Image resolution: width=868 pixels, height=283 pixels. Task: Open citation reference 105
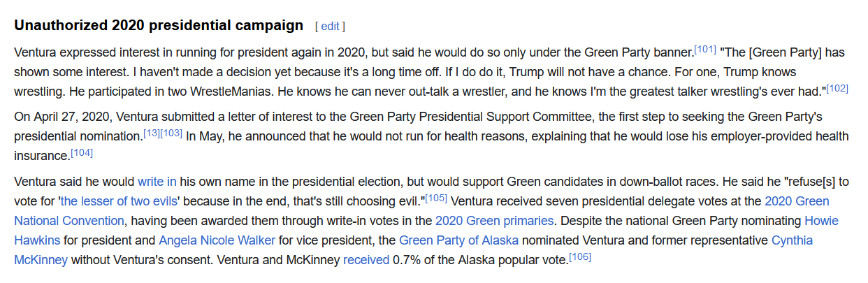coord(437,197)
